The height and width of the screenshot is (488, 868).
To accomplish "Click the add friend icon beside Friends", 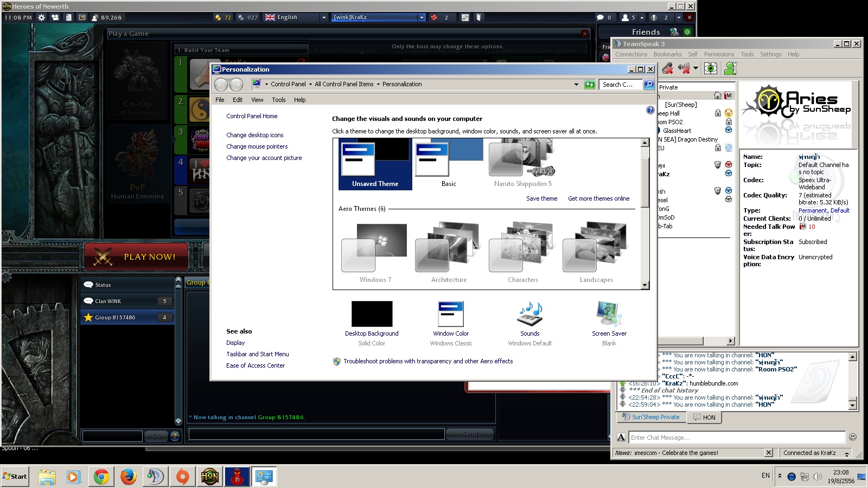I will [674, 32].
